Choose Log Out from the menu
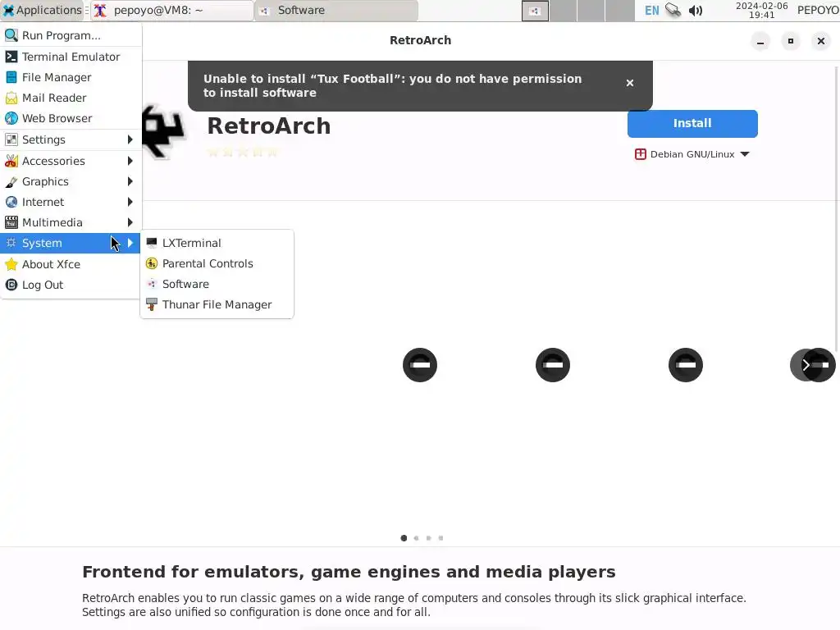 [x=71, y=285]
